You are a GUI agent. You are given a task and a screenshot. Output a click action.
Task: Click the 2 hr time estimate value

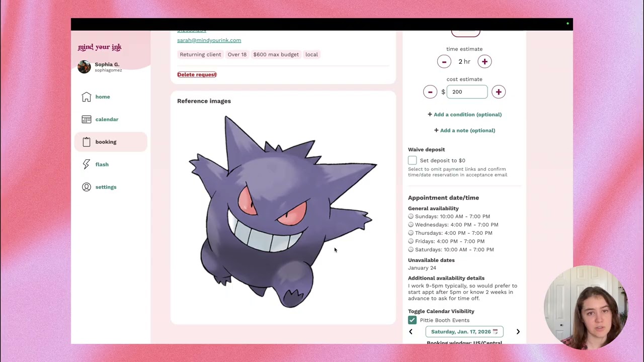point(464,61)
